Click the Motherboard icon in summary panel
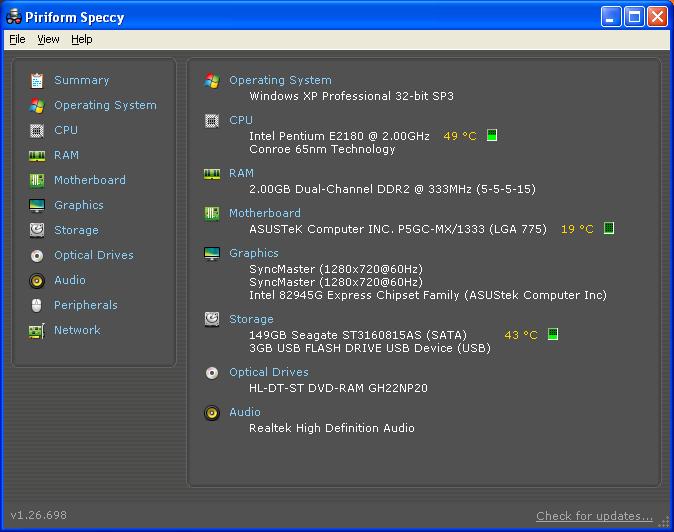 [x=212, y=213]
